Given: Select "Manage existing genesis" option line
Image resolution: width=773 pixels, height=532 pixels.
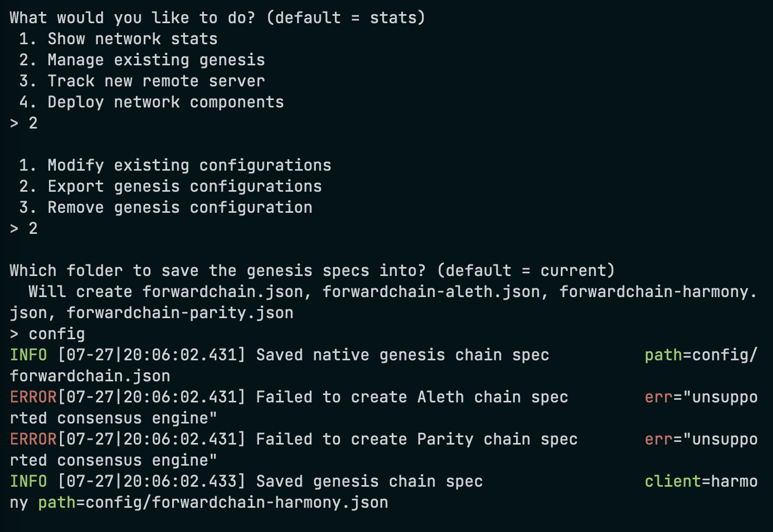Looking at the screenshot, I should [156, 60].
